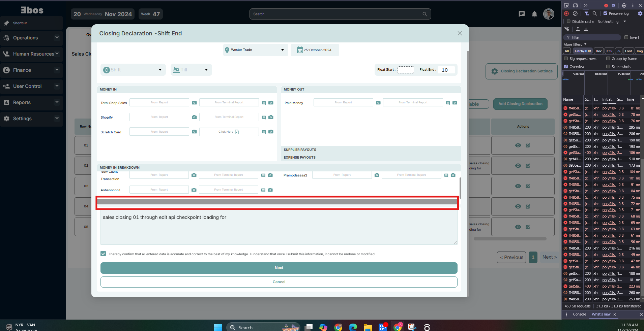Open the user profile avatar
This screenshot has height=331, width=644.
click(549, 14)
